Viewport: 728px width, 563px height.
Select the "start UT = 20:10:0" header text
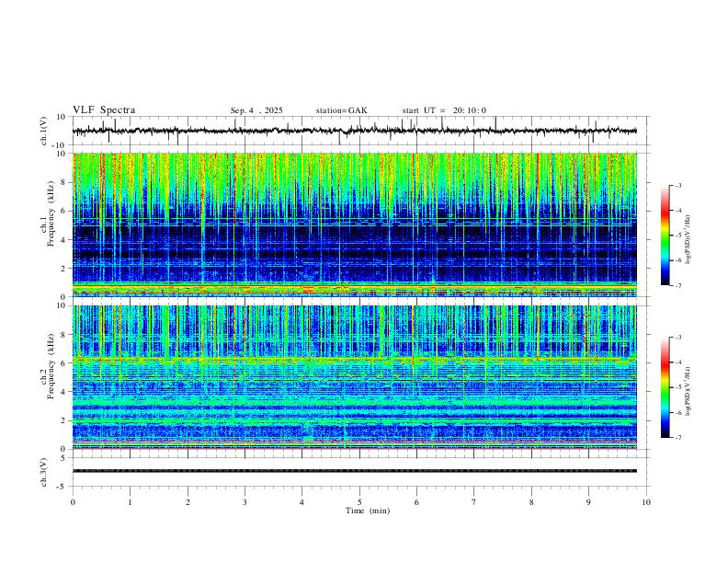pos(444,110)
